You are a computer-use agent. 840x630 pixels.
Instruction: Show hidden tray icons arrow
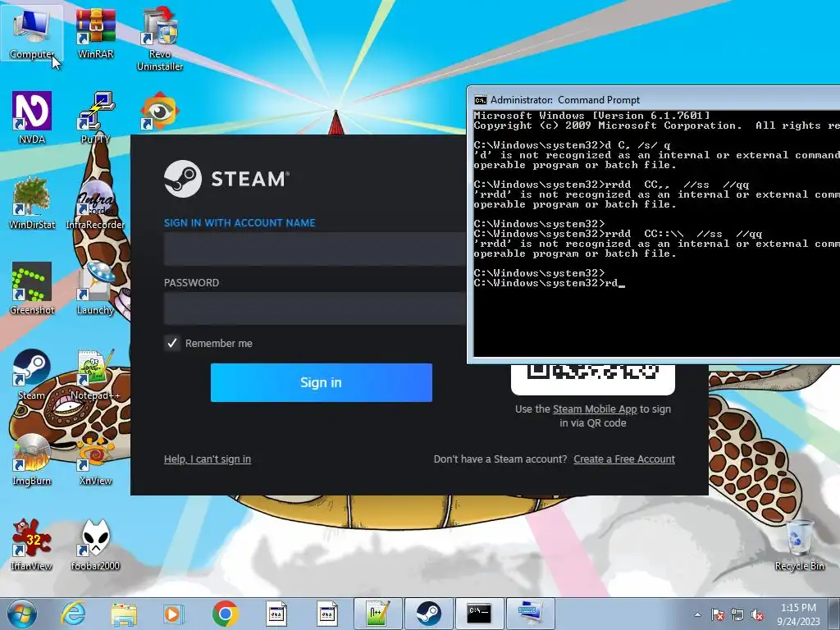tap(697, 614)
